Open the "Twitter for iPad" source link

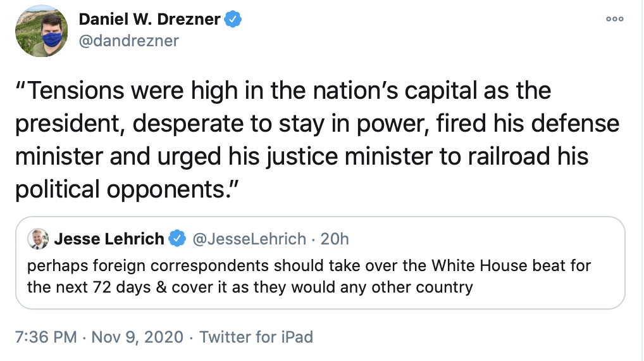256,336
